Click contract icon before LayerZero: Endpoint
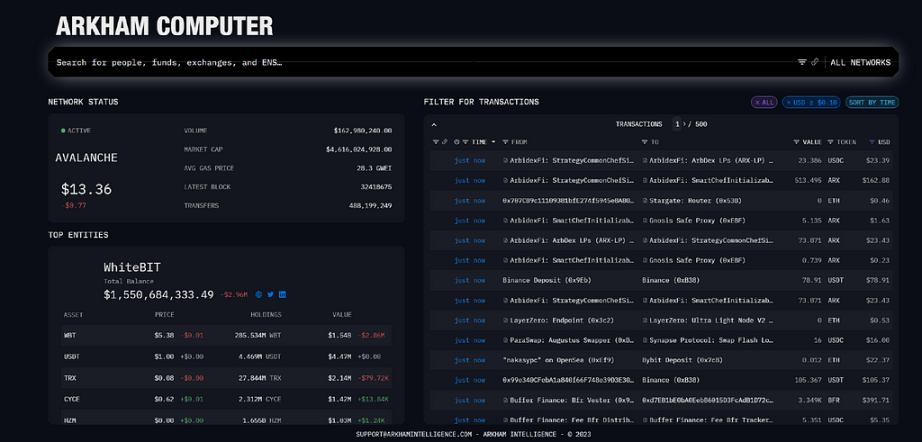The height and width of the screenshot is (442, 922). click(x=506, y=320)
